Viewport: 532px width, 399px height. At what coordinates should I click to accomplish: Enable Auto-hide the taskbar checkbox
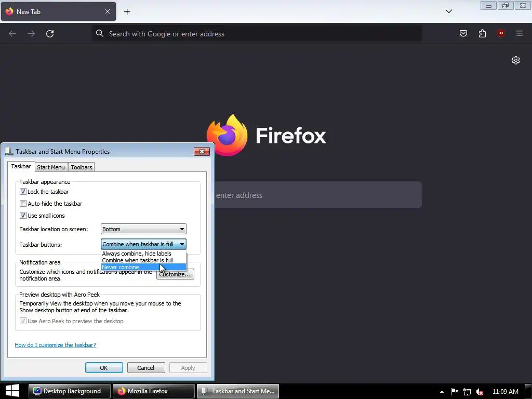pyautogui.click(x=23, y=204)
